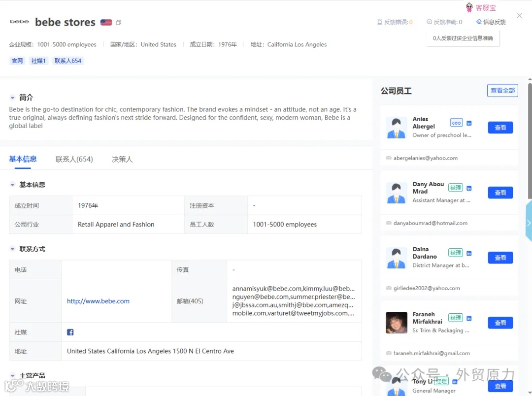The width and height of the screenshot is (532, 396).
Task: Click the 经理 tag on Dany Abou Mrad
Action: (456, 188)
